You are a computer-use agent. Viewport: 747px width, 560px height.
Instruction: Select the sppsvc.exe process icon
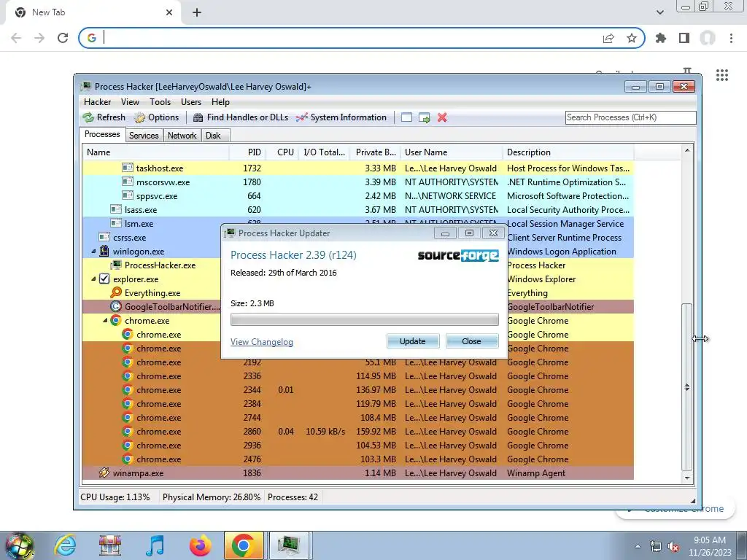[x=127, y=195]
